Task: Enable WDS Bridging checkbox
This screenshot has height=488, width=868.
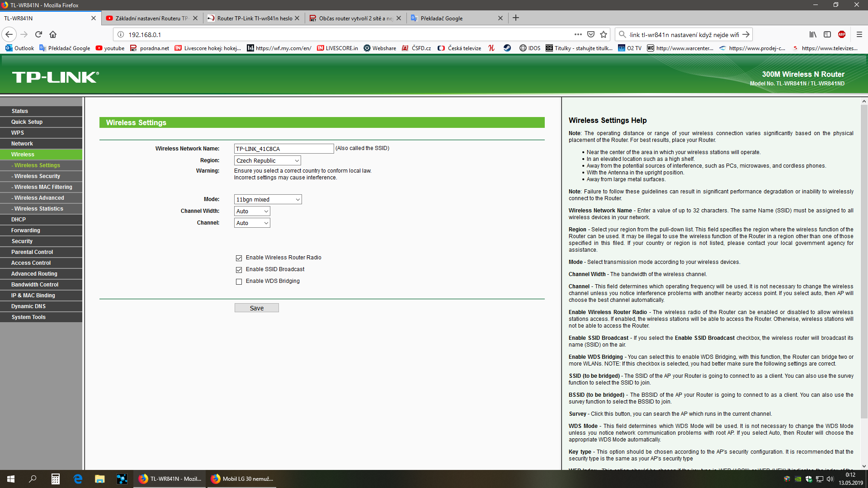Action: tap(239, 282)
